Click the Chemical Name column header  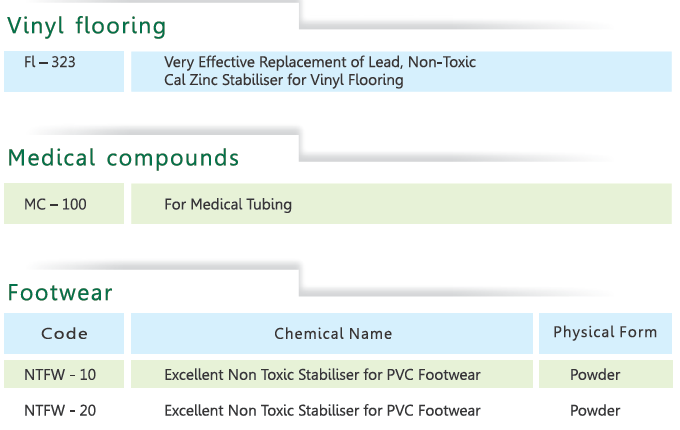pos(333,334)
